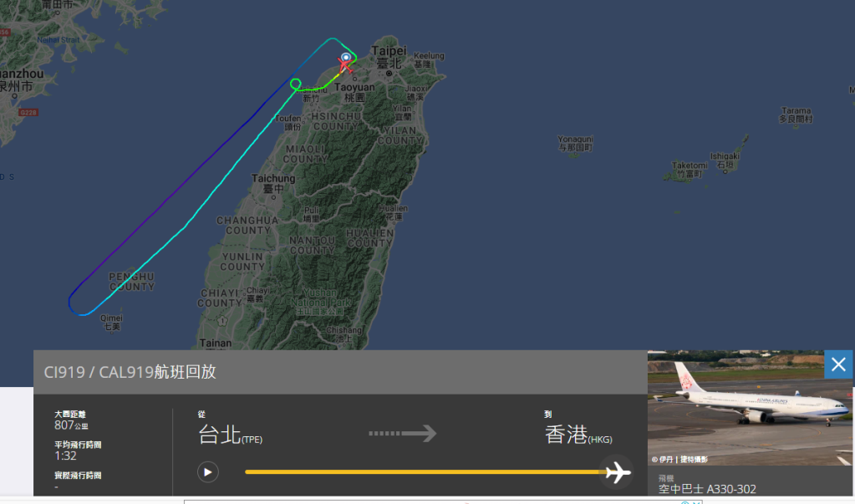Click the G228 road shield icon
The image size is (855, 504).
[x=28, y=112]
